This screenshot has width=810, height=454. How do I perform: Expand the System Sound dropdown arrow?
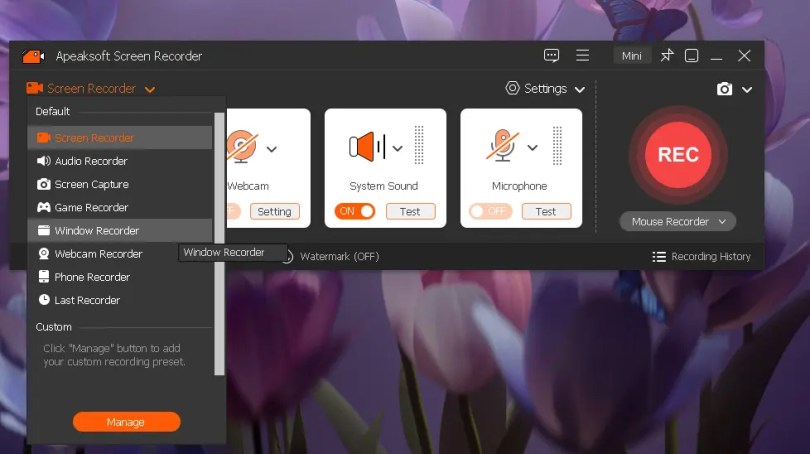pos(397,149)
